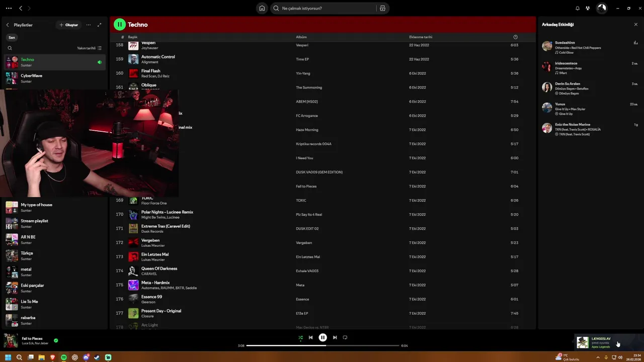Open the Essence album link

pyautogui.click(x=302, y=299)
